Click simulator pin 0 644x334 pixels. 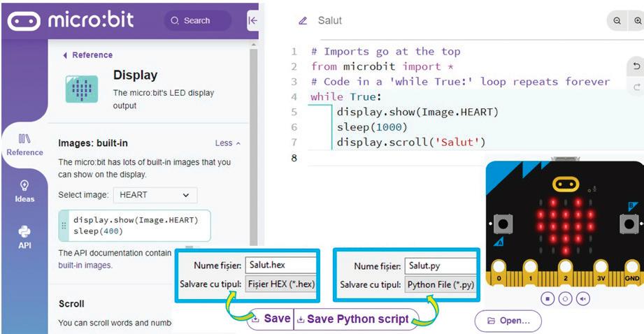(x=499, y=274)
